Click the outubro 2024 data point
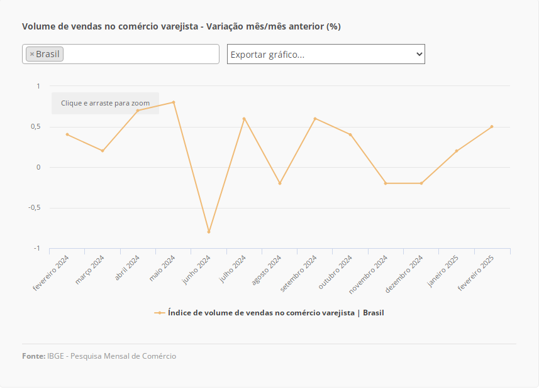The height and width of the screenshot is (392, 539). coord(350,134)
